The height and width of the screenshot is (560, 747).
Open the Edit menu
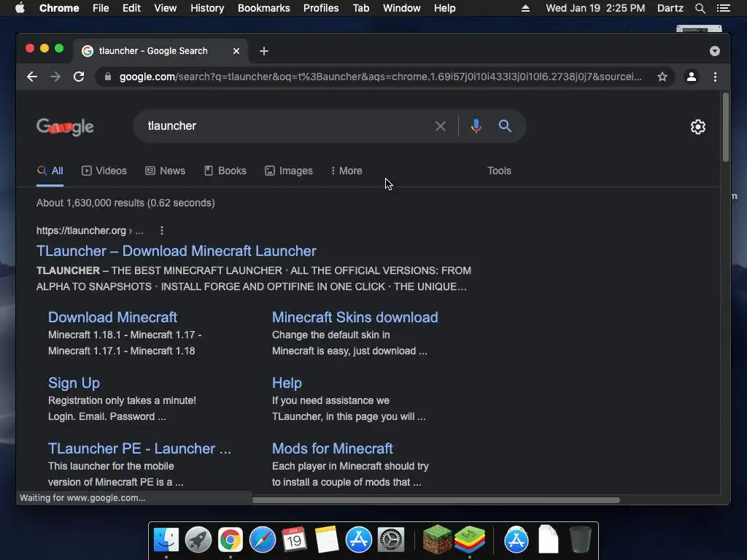coord(131,8)
